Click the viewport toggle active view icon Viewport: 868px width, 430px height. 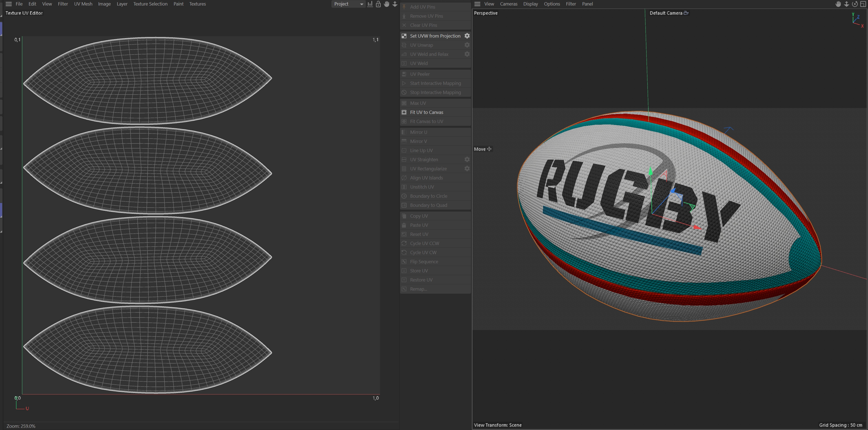click(863, 4)
